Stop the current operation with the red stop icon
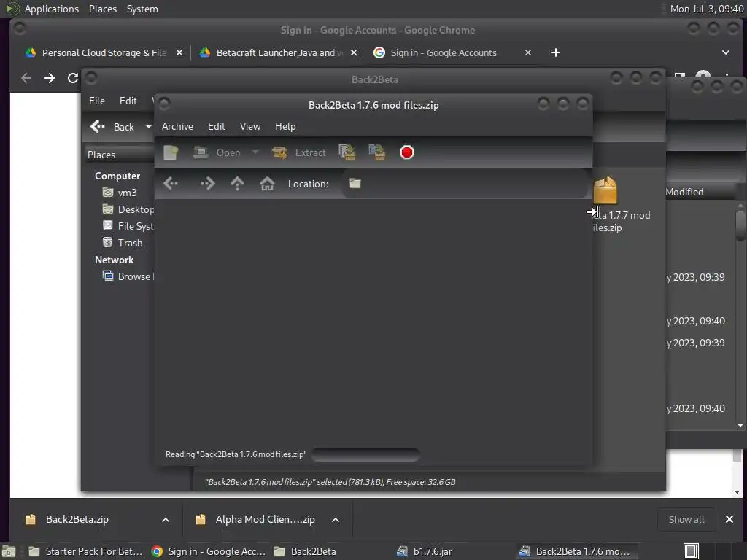Screen dimensions: 747x560 [407, 152]
